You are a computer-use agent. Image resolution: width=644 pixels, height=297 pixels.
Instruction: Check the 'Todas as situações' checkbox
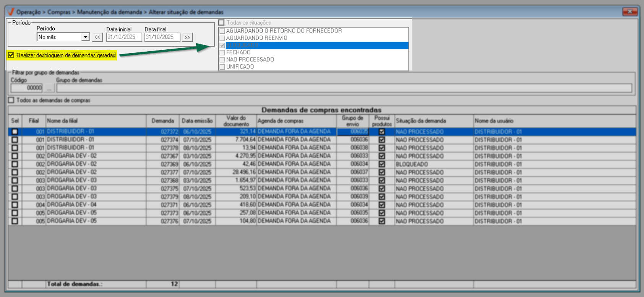click(221, 23)
